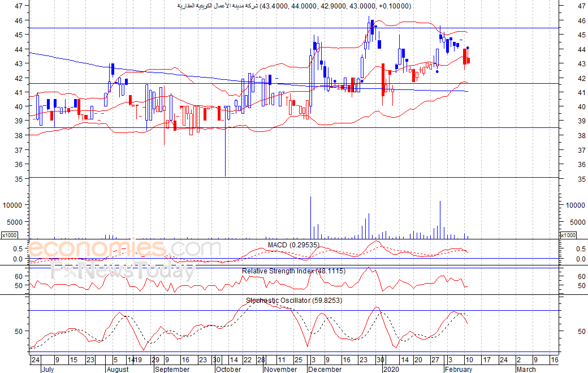
Task: Select the March month label
Action: point(526,369)
